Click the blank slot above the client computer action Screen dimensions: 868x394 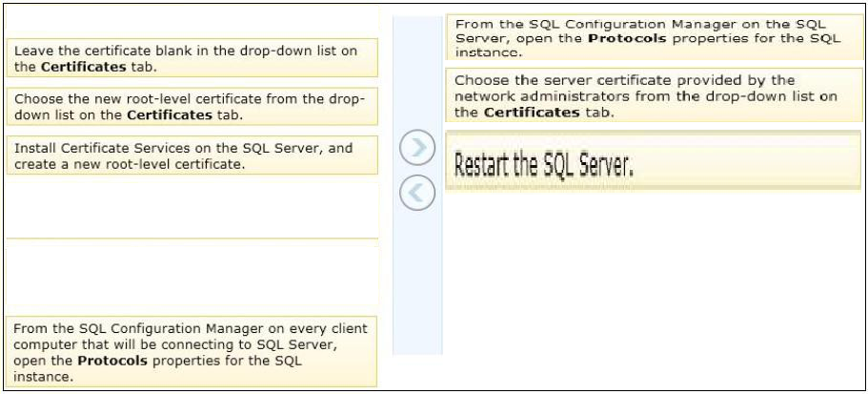pos(192,275)
